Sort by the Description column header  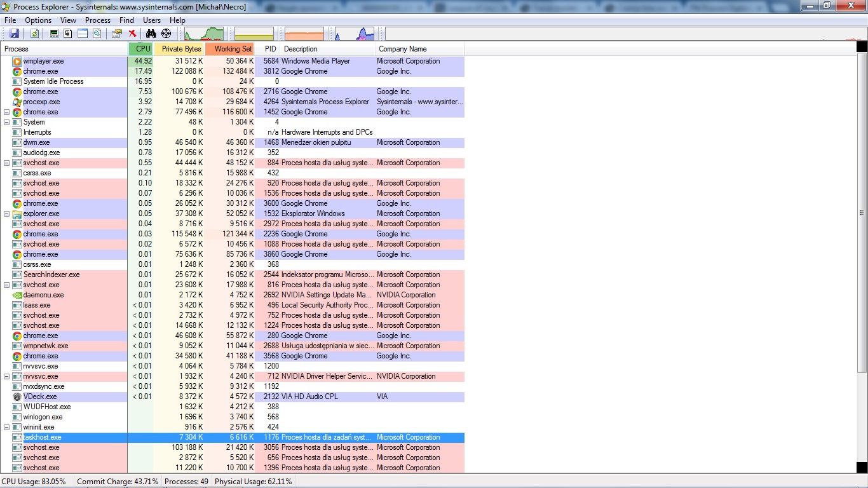pyautogui.click(x=328, y=49)
